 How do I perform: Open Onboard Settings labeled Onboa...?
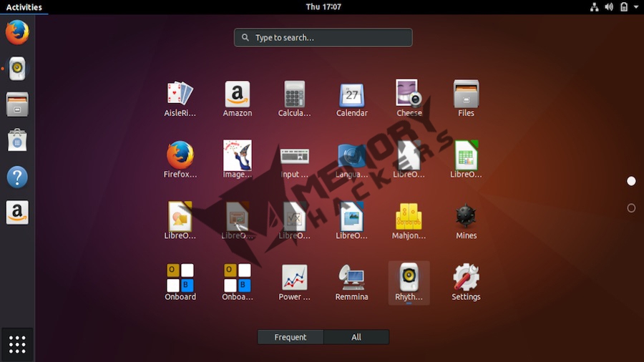tap(238, 282)
